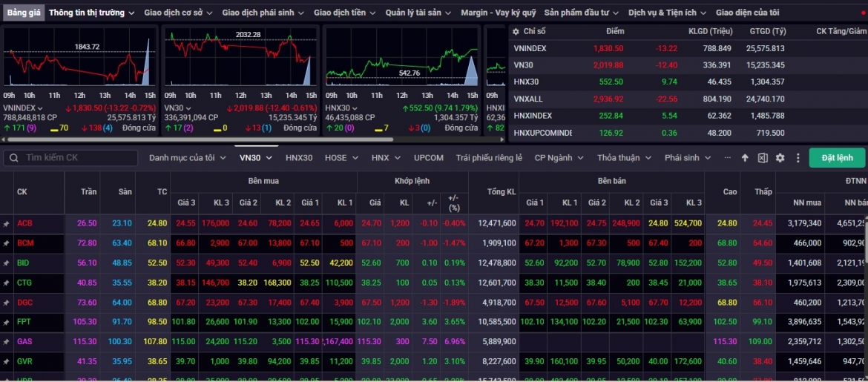This screenshot has width=868, height=382.
Task: Open the GVR ticker symbol
Action: point(24,361)
